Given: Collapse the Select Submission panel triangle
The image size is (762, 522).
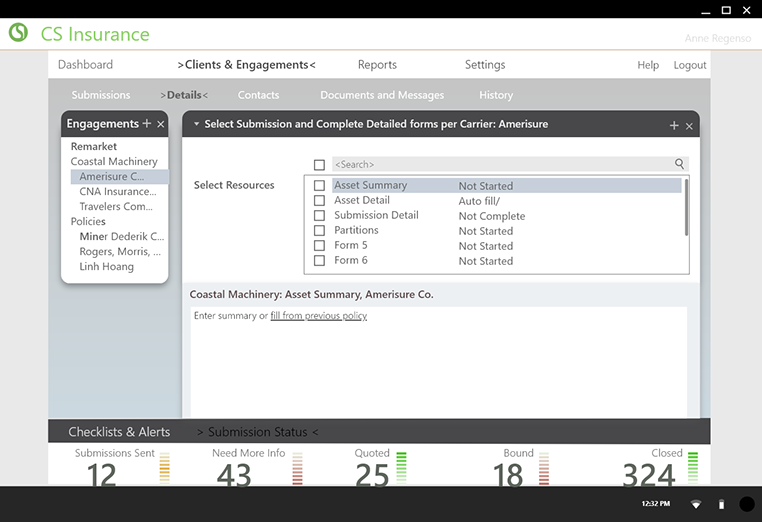Looking at the screenshot, I should (x=197, y=124).
